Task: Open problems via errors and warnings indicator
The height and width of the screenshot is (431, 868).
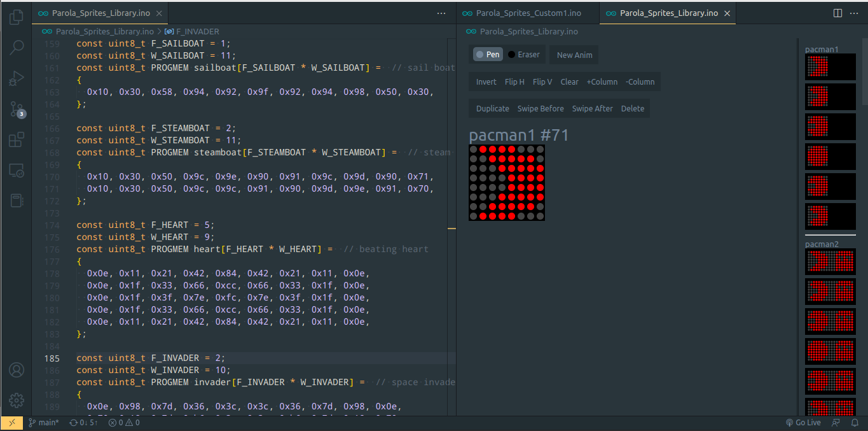Action: [124, 423]
